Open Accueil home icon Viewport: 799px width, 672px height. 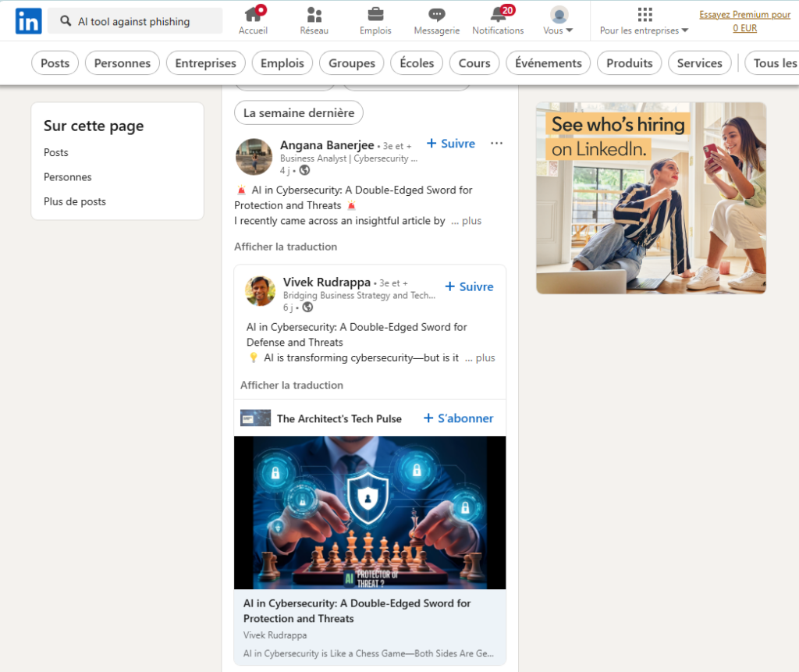tap(253, 15)
